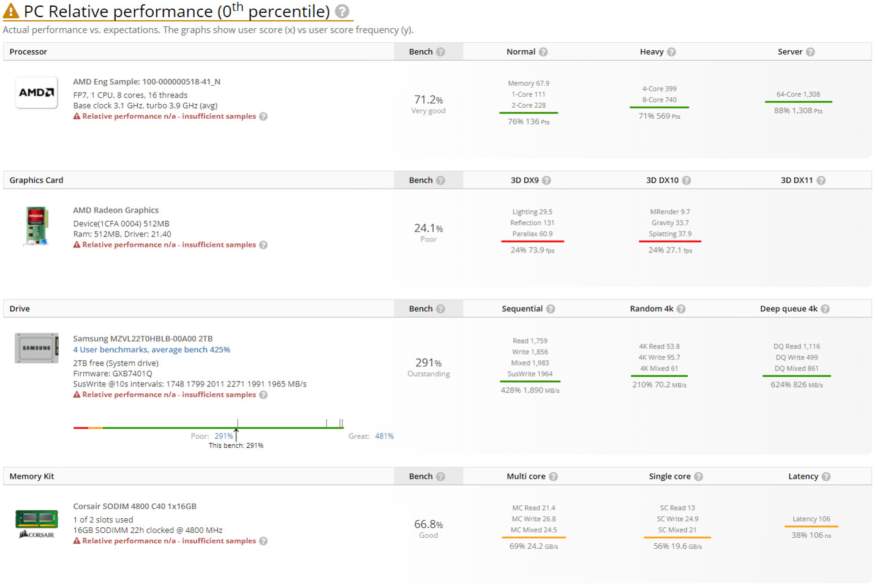Click help icon beside 3D DX11 header
Image resolution: width=877 pixels, height=588 pixels.
tap(821, 181)
